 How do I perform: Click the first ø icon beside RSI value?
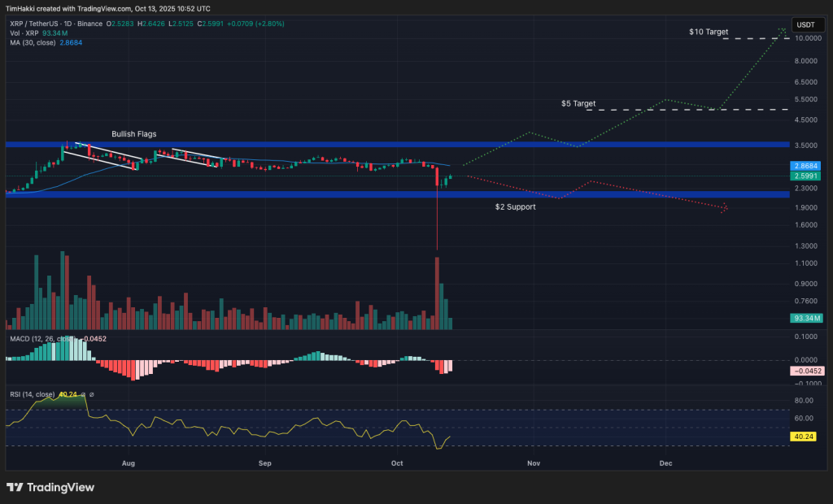(83, 394)
